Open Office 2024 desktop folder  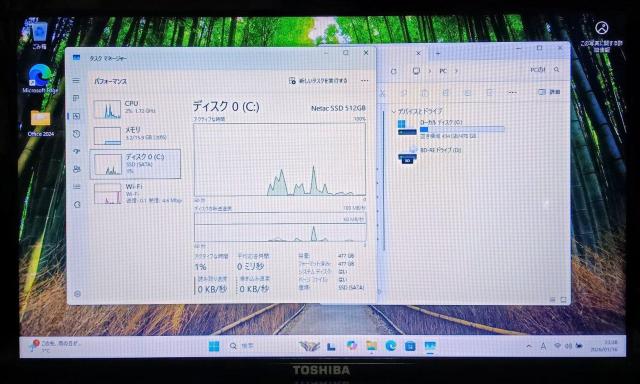(40, 123)
